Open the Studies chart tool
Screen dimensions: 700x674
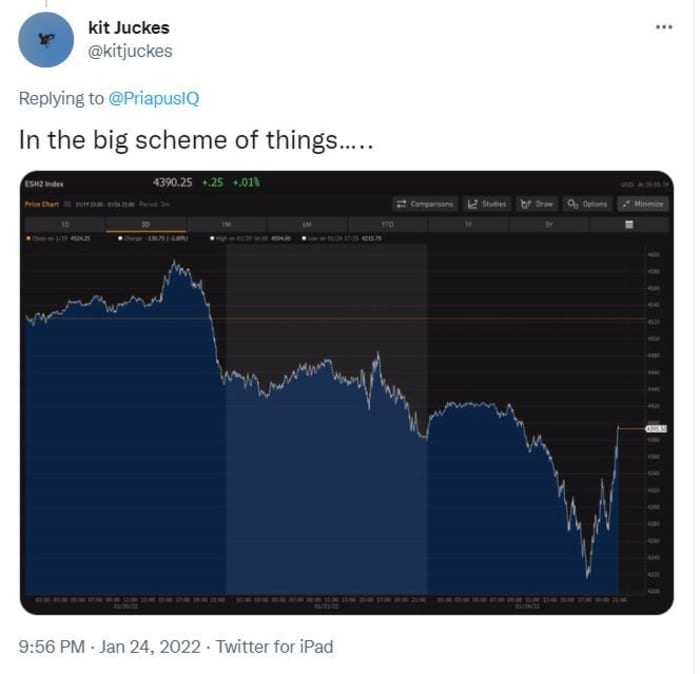tap(487, 204)
